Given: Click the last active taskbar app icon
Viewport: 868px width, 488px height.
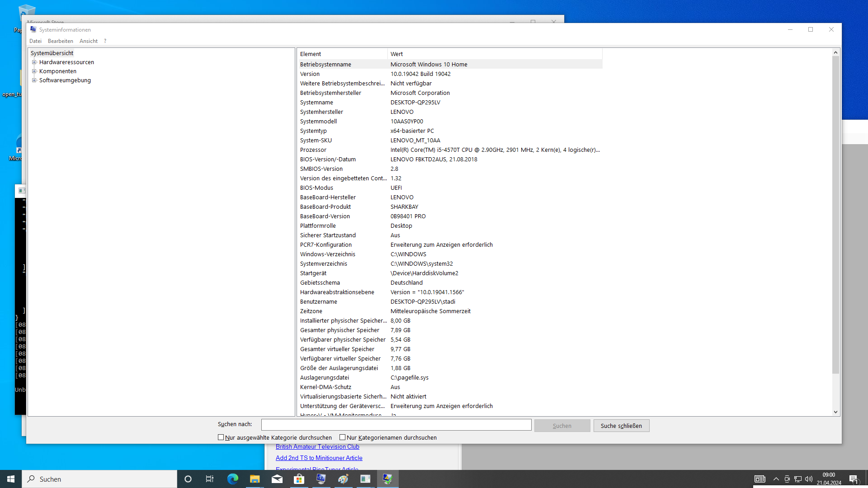Looking at the screenshot, I should [387, 479].
